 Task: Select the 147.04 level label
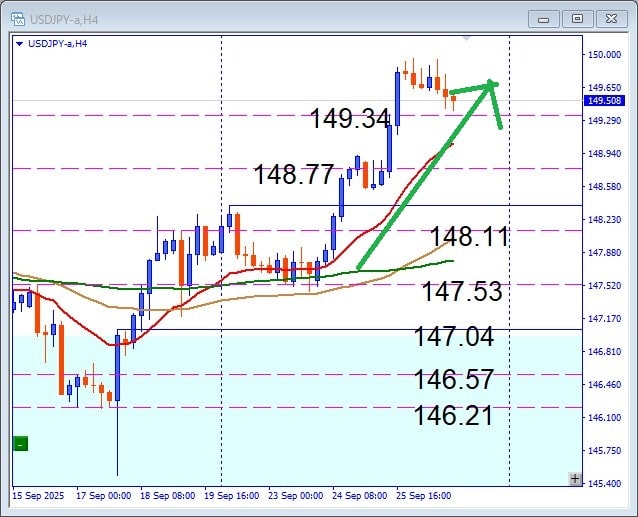point(453,336)
